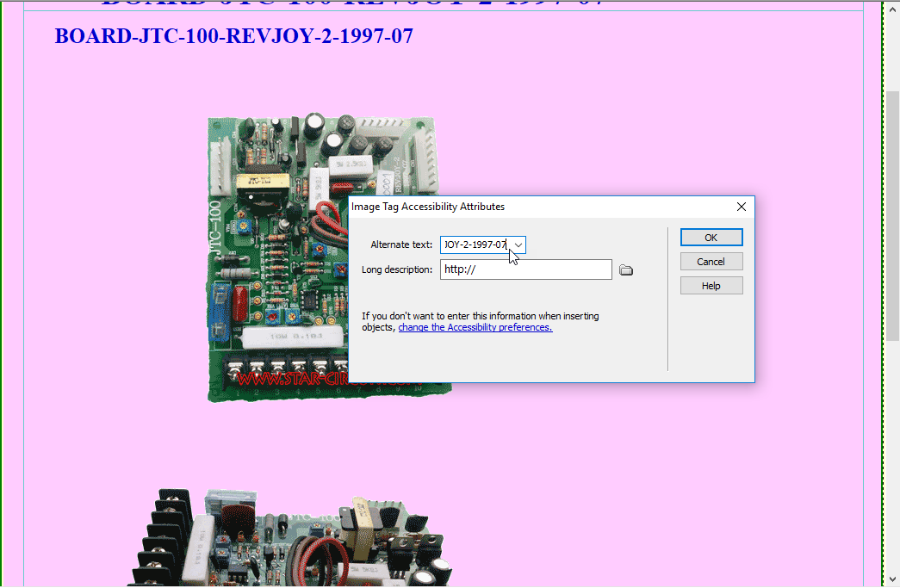Open the change the Accessibility preferences link
This screenshot has width=900, height=588.
(x=475, y=327)
